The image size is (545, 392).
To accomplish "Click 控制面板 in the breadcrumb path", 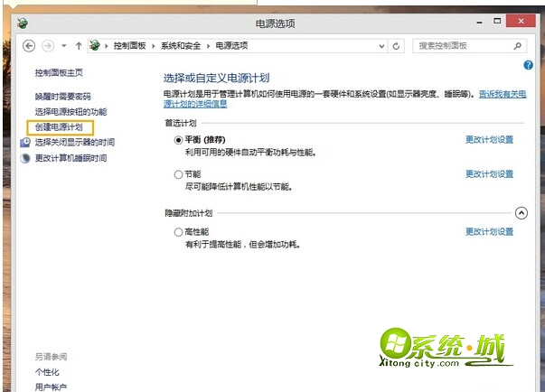I will tap(131, 45).
